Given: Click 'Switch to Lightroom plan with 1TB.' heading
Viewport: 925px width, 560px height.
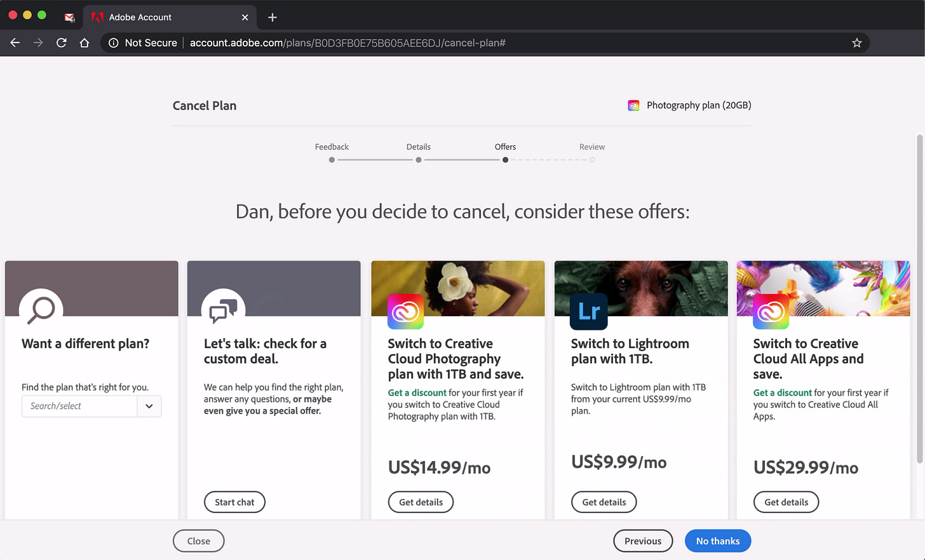Looking at the screenshot, I should (x=630, y=351).
